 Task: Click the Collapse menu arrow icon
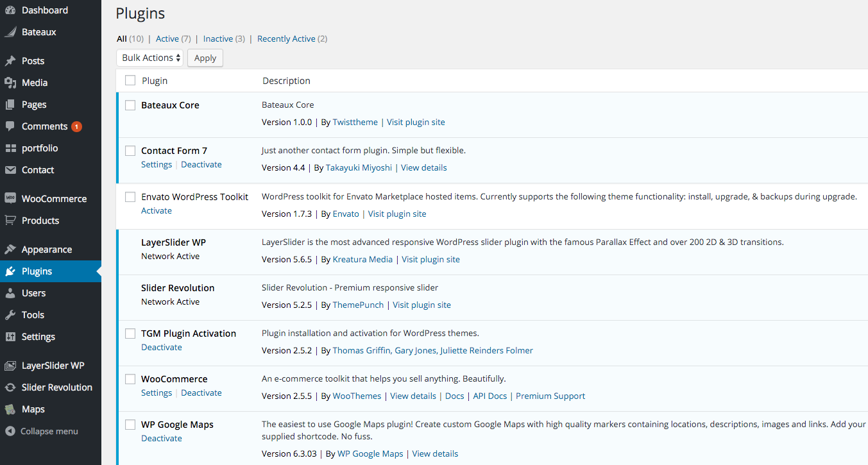[10, 431]
